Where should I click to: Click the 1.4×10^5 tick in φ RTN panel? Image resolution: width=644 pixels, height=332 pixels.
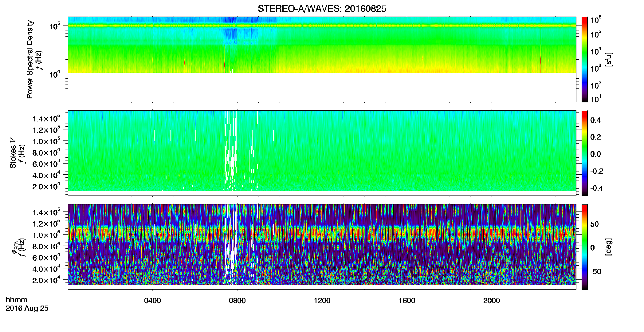pyautogui.click(x=46, y=212)
